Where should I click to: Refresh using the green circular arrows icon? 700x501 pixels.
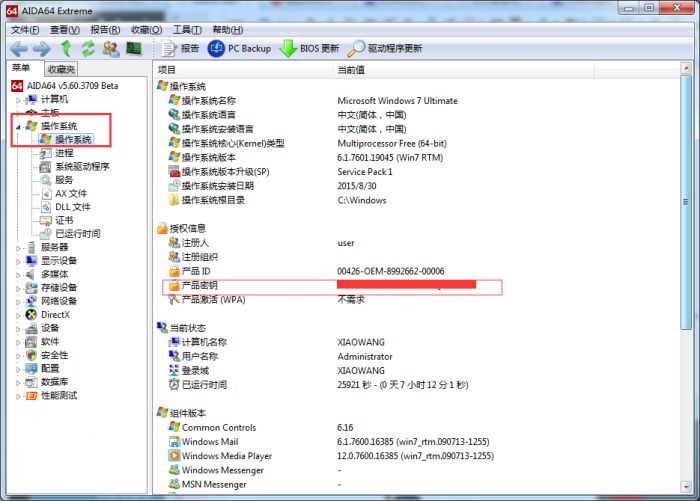[88, 48]
